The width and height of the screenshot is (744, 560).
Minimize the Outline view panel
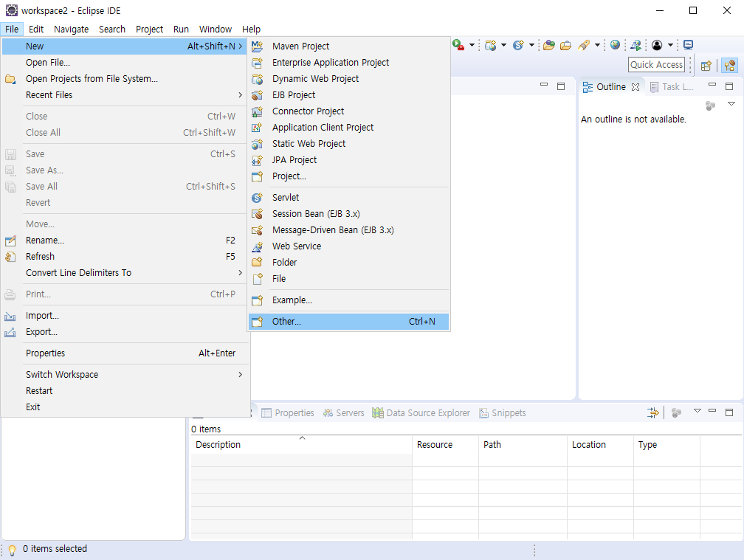[x=712, y=84]
